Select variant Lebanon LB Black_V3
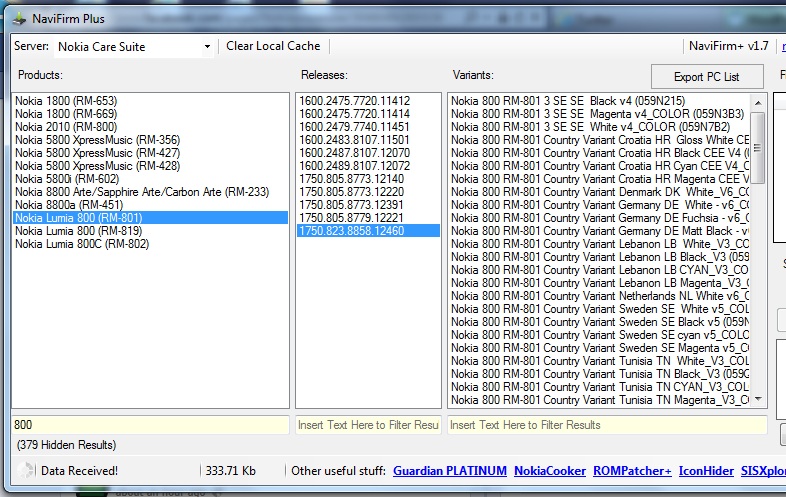 click(600, 257)
